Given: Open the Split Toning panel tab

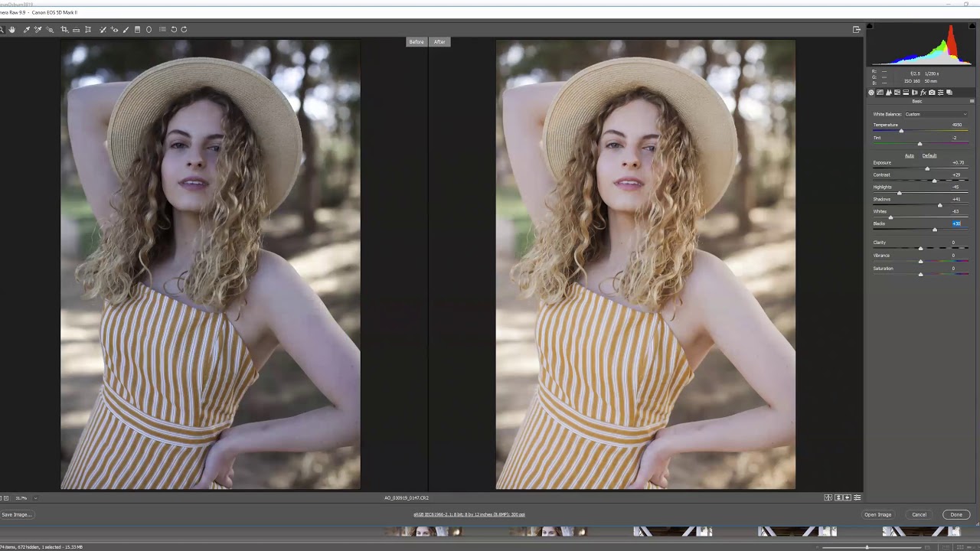Looking at the screenshot, I should (906, 93).
